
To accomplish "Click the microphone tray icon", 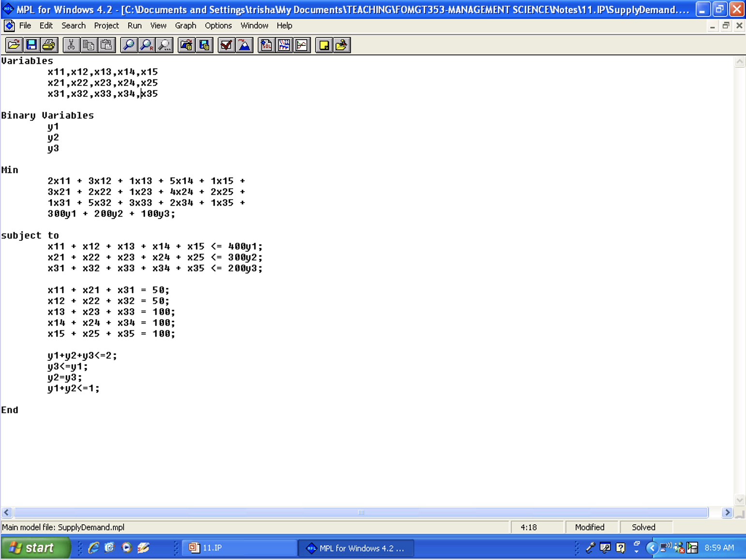I will point(590,548).
